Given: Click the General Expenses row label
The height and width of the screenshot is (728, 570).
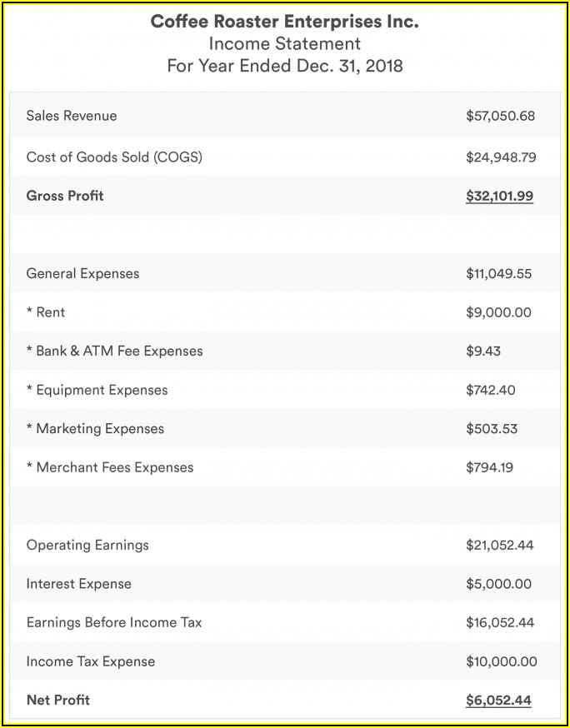Looking at the screenshot, I should pos(82,273).
